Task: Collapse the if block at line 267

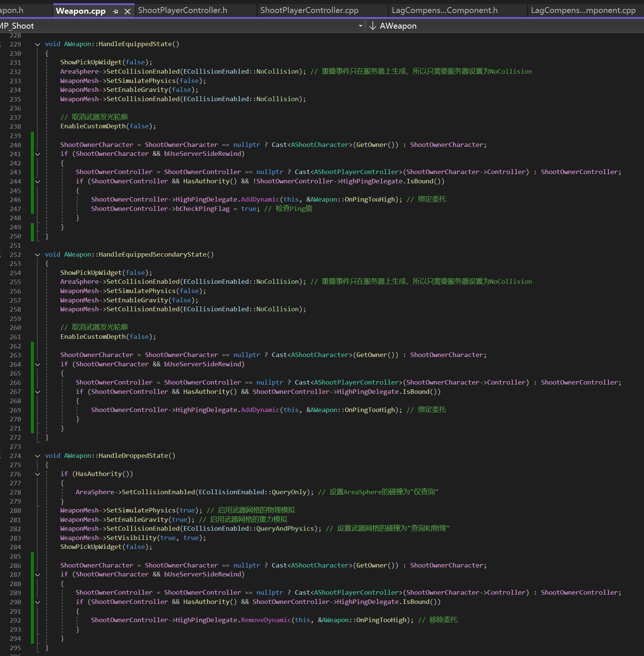Action: click(38, 392)
